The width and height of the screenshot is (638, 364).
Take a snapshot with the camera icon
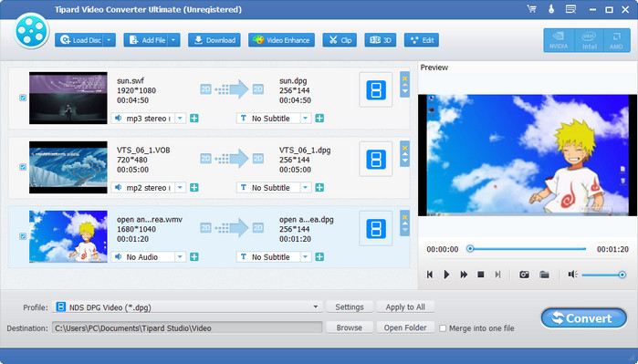coord(524,275)
